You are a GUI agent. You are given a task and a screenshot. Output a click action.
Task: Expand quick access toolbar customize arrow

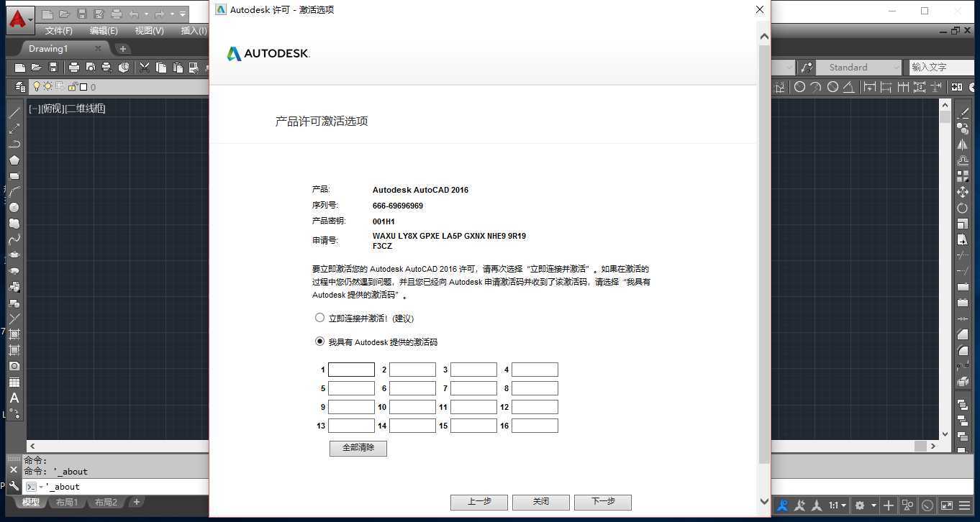[x=183, y=14]
